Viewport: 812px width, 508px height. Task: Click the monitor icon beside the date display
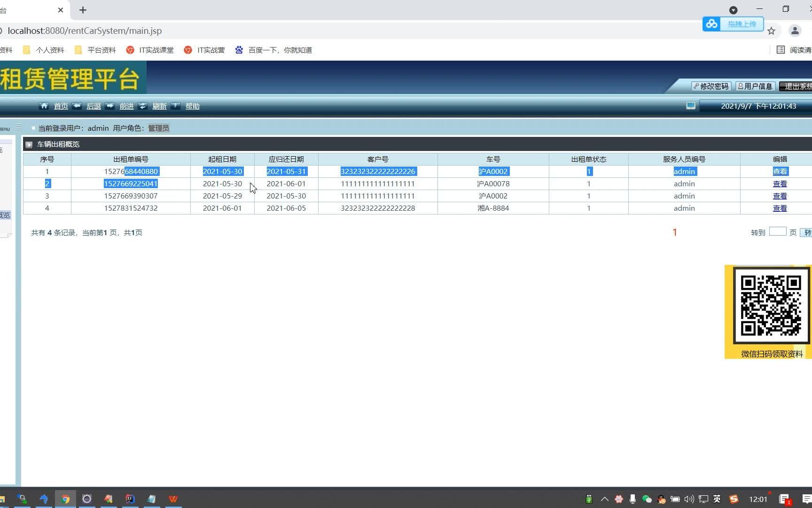(x=690, y=106)
